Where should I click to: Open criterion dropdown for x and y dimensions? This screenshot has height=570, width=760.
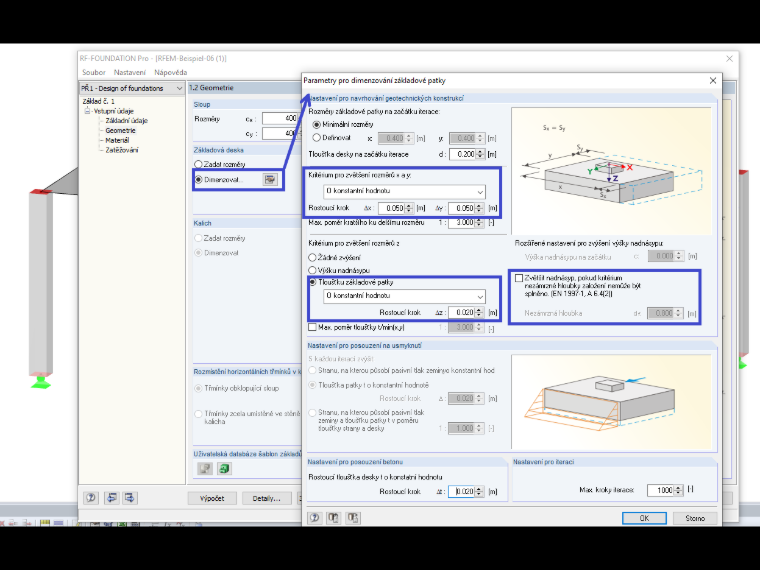pos(404,191)
